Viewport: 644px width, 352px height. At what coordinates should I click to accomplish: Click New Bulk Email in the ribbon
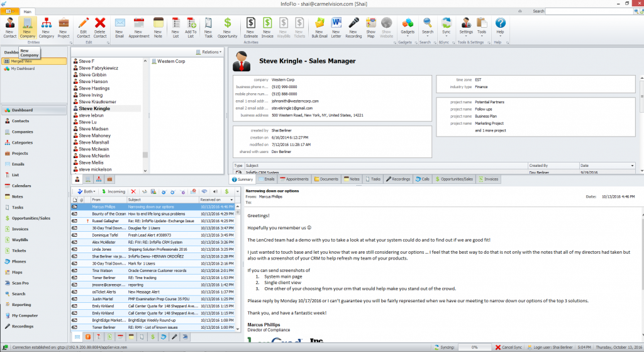click(319, 28)
